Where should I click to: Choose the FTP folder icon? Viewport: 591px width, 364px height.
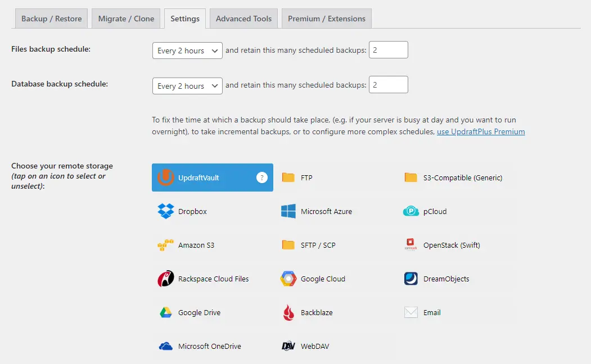tap(288, 178)
